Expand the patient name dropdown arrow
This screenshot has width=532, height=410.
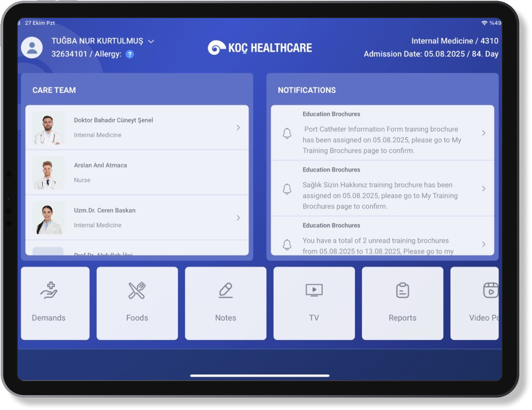(151, 41)
